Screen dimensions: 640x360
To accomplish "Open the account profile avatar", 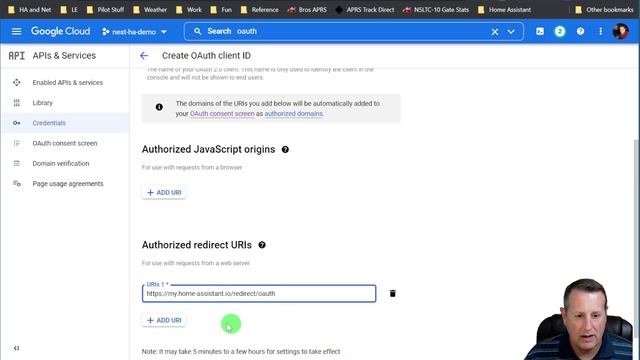I will pyautogui.click(x=620, y=31).
